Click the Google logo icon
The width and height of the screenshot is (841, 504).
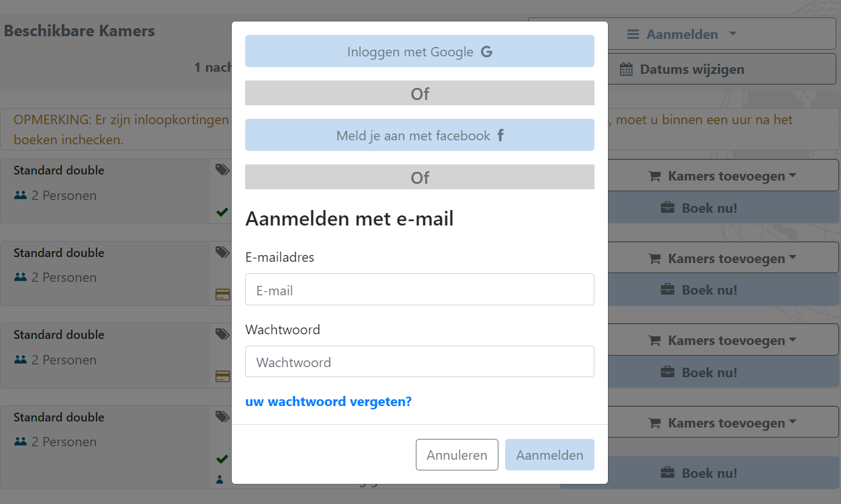(x=487, y=52)
